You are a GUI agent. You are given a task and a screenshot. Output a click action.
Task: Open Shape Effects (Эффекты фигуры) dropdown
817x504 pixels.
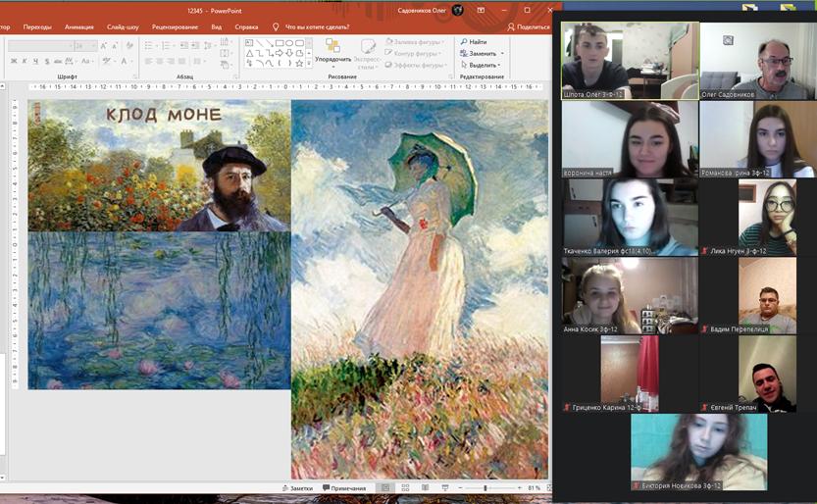[x=416, y=65]
